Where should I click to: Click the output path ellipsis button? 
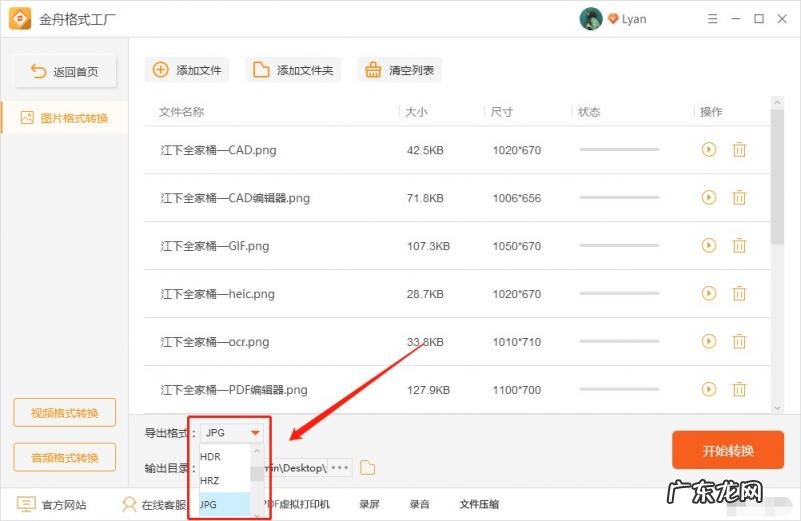340,467
